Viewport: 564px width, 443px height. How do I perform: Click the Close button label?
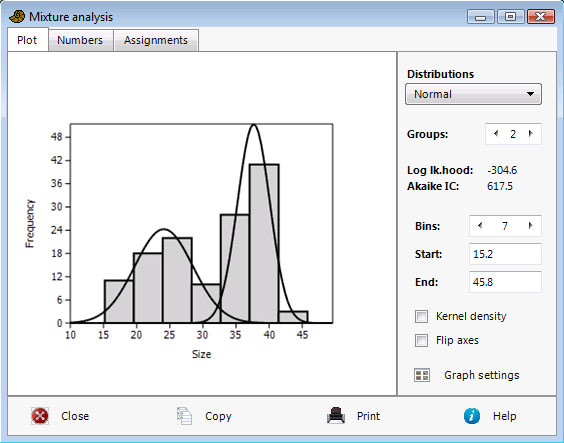[x=75, y=416]
